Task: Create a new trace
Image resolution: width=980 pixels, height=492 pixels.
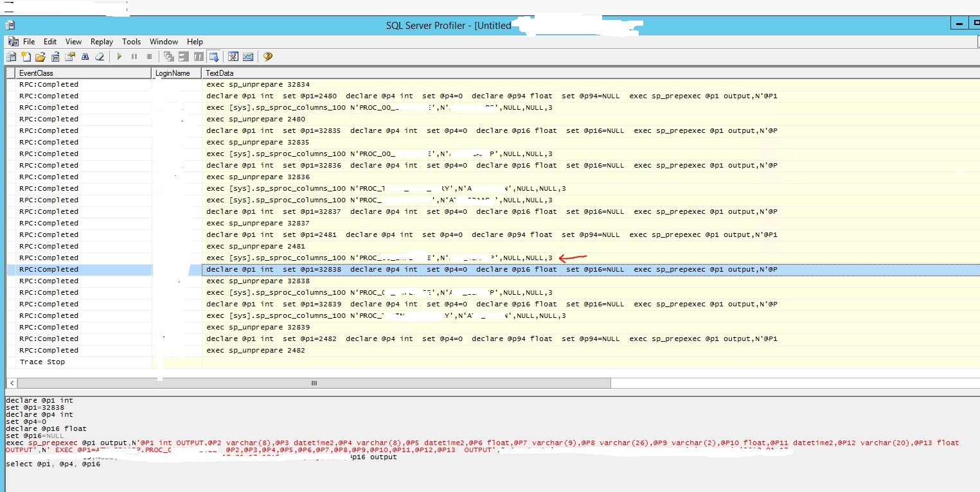Action: (26, 57)
